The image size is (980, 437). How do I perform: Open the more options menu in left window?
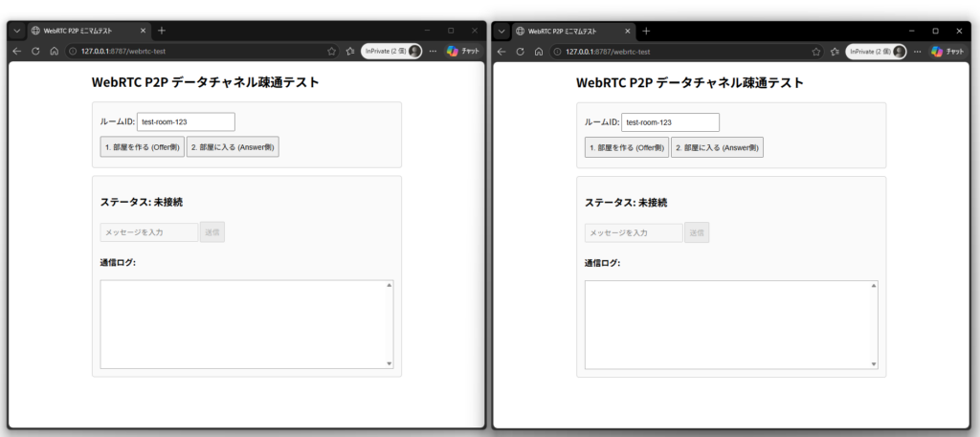[x=433, y=52]
